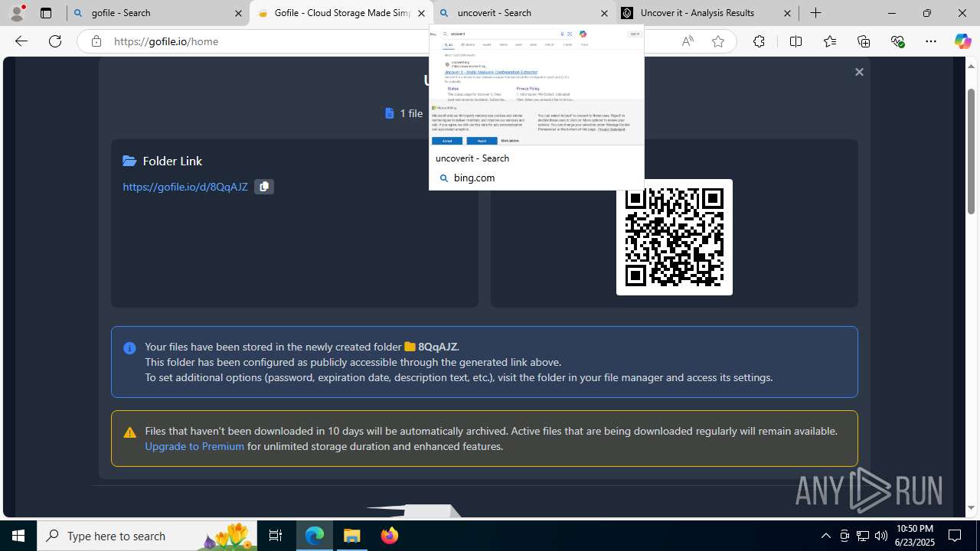Viewport: 980px width, 551px height.
Task: Open the Copilot sidebar
Action: coord(962,41)
